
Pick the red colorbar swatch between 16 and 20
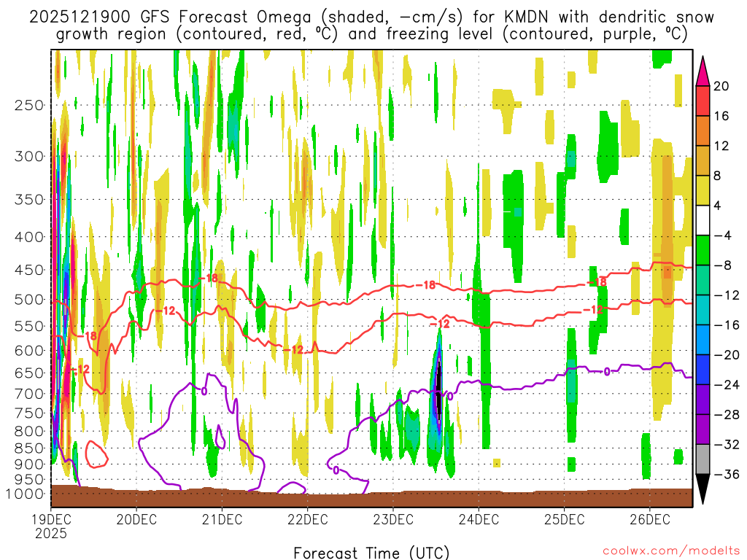[703, 101]
